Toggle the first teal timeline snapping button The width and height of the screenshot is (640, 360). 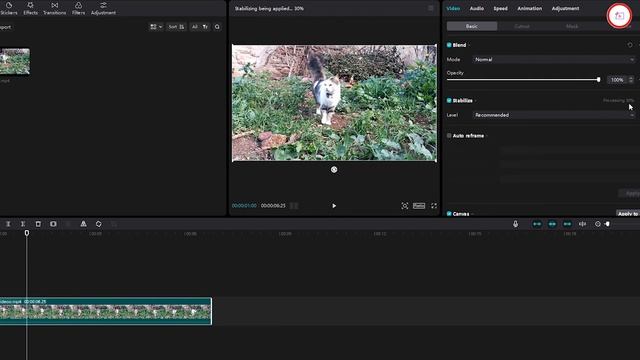coord(537,224)
